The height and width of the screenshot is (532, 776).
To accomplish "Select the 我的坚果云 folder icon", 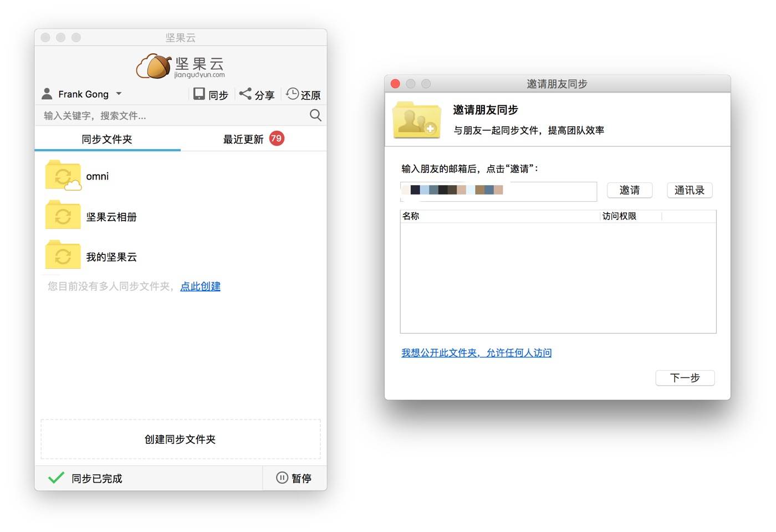I will point(63,255).
